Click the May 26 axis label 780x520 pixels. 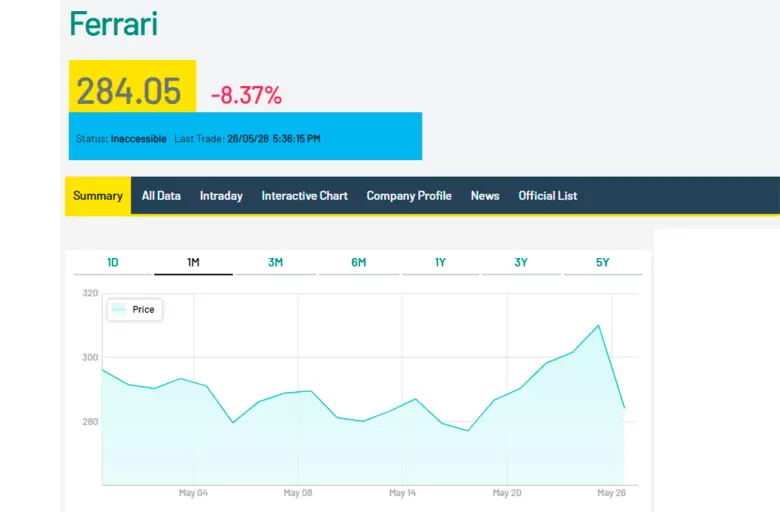click(x=611, y=493)
